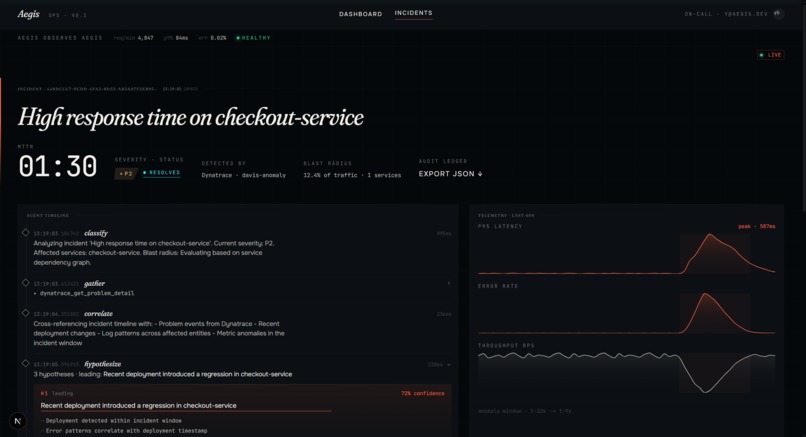Click the 12.4% of traffic blast radius

(x=352, y=175)
